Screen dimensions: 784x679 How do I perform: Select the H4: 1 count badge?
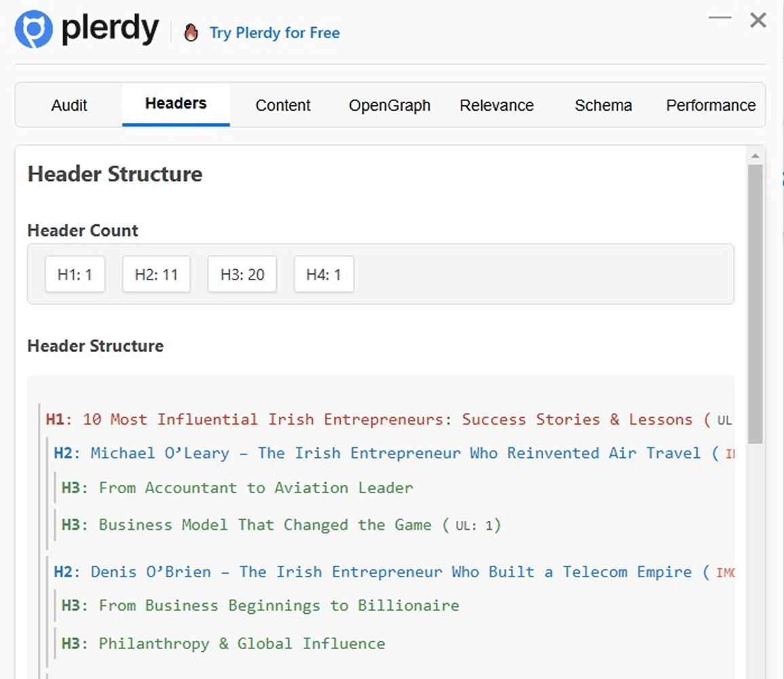(324, 274)
